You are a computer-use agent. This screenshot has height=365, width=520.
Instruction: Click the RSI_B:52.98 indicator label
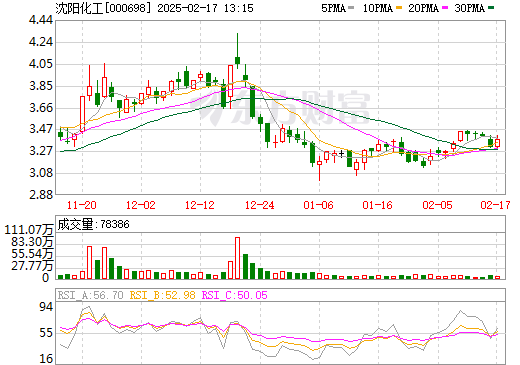tap(163, 295)
